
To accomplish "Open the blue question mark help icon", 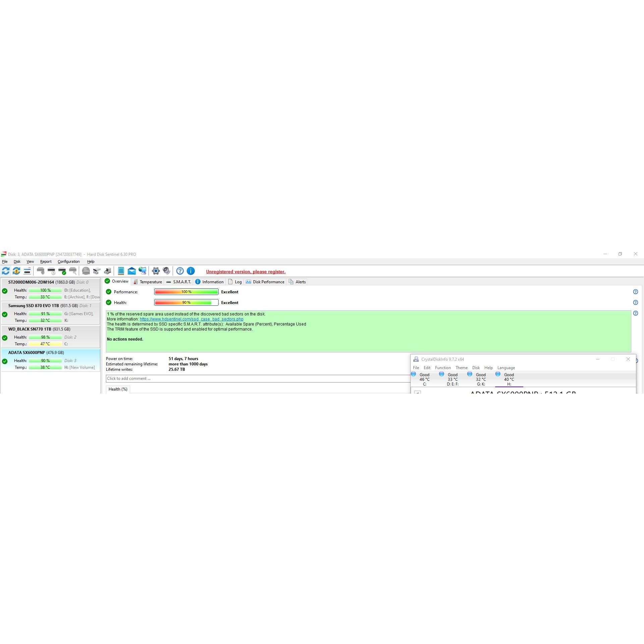I will tap(180, 271).
